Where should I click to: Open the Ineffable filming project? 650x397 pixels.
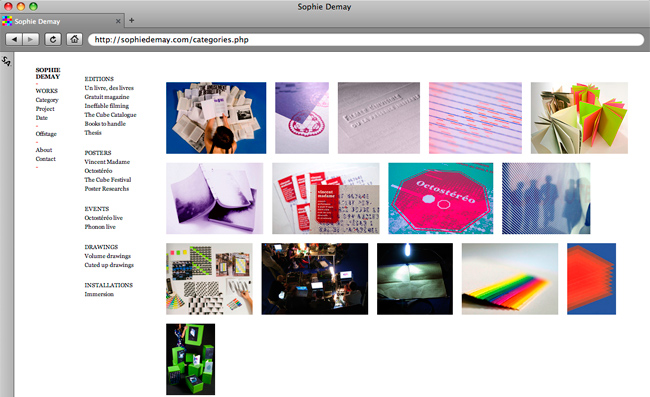click(107, 106)
